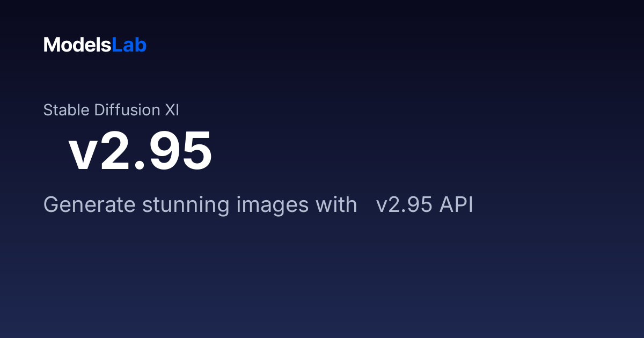Image resolution: width=644 pixels, height=338 pixels.
Task: Click the word "API" ending the tagline
Action: coord(456,205)
